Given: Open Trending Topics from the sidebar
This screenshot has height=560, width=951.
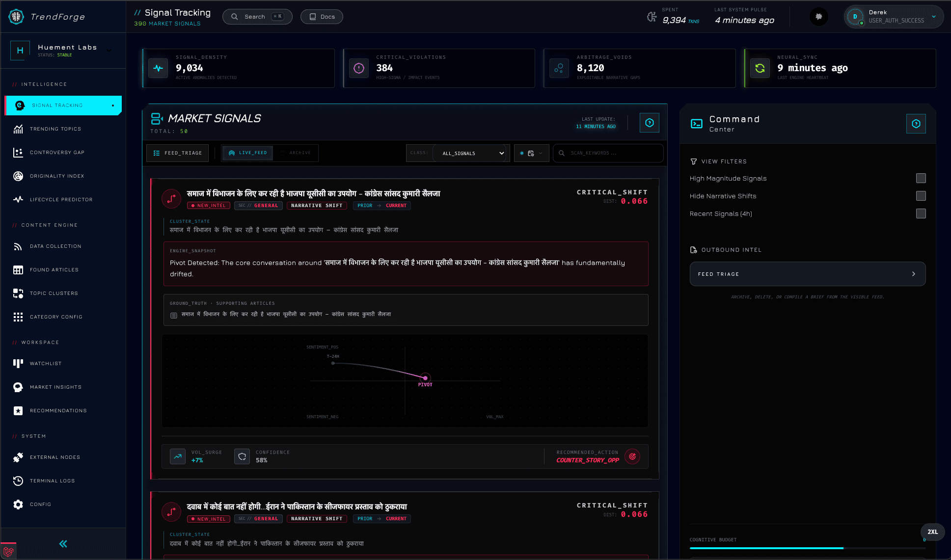Looking at the screenshot, I should point(63,129).
